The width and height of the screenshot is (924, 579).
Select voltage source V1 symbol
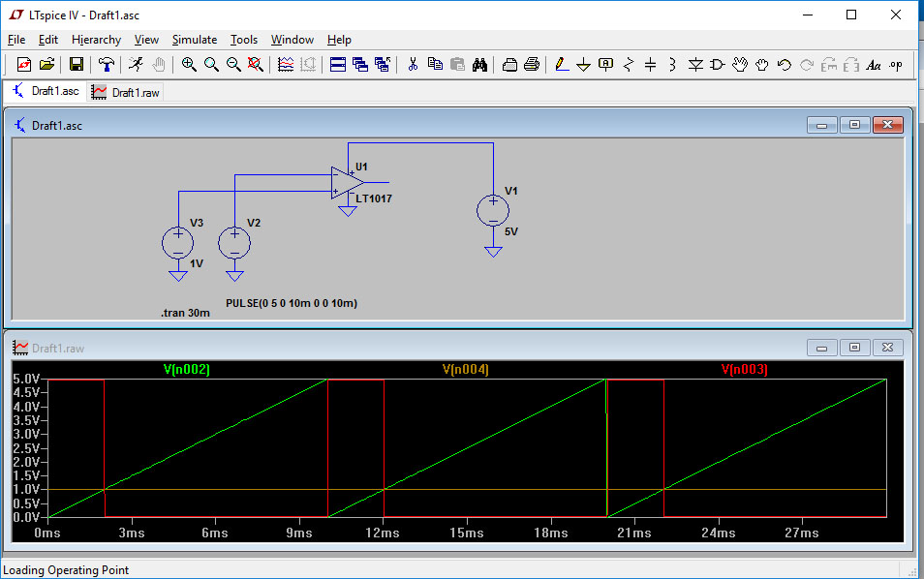[x=493, y=211]
